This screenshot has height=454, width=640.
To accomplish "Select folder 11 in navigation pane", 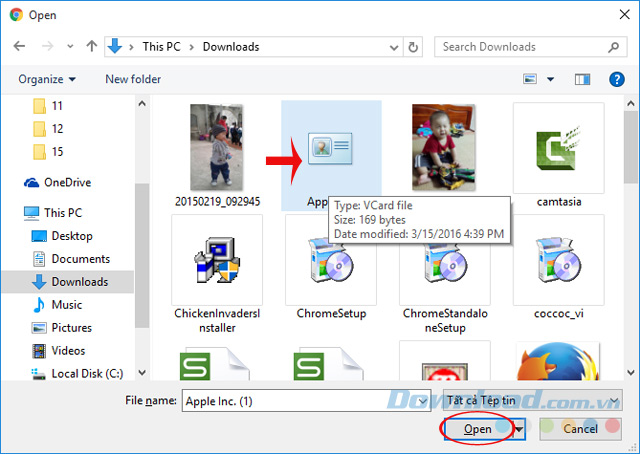I will (48, 106).
